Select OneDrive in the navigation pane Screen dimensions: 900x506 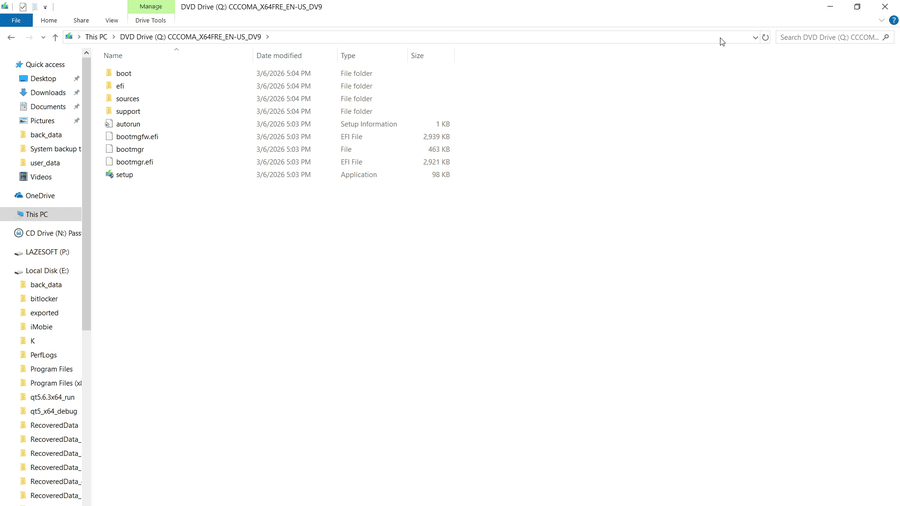tap(40, 196)
